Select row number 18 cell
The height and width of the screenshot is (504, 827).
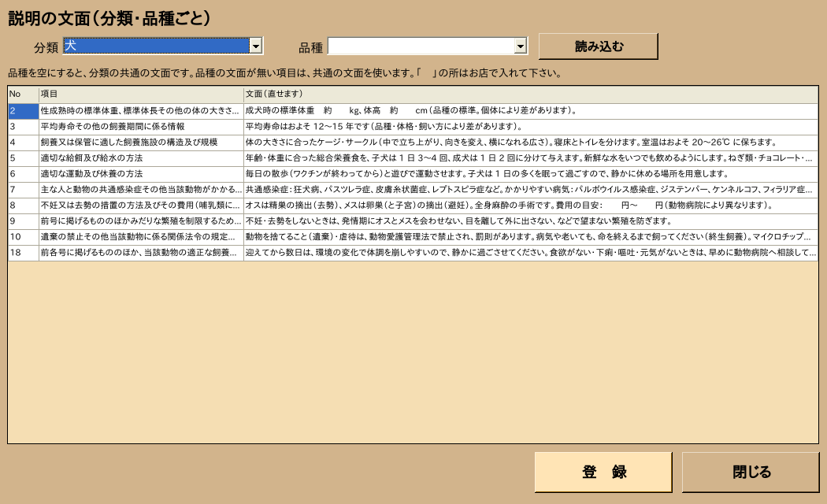tap(23, 253)
